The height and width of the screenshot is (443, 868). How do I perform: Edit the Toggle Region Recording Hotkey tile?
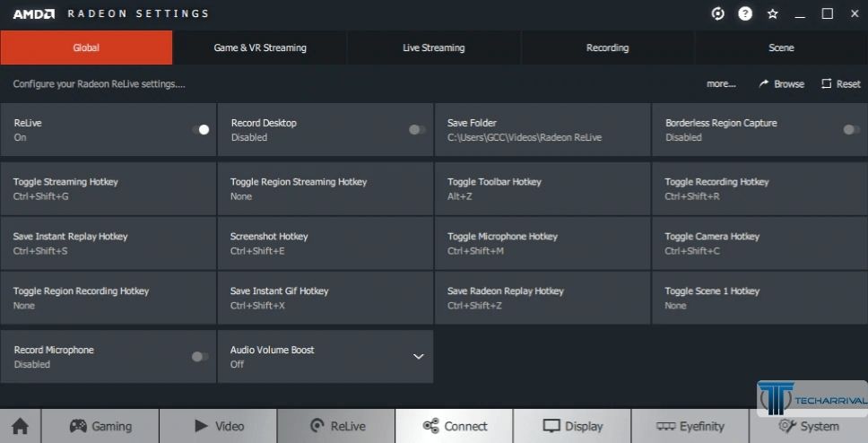point(108,298)
